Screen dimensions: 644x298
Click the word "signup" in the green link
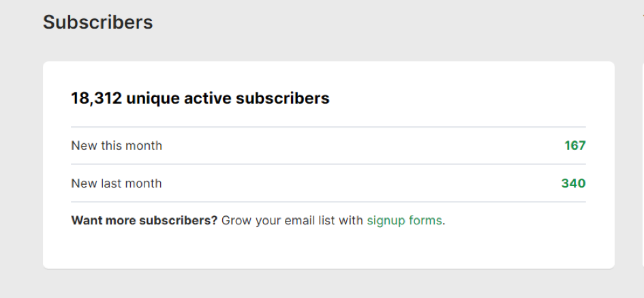(x=385, y=221)
